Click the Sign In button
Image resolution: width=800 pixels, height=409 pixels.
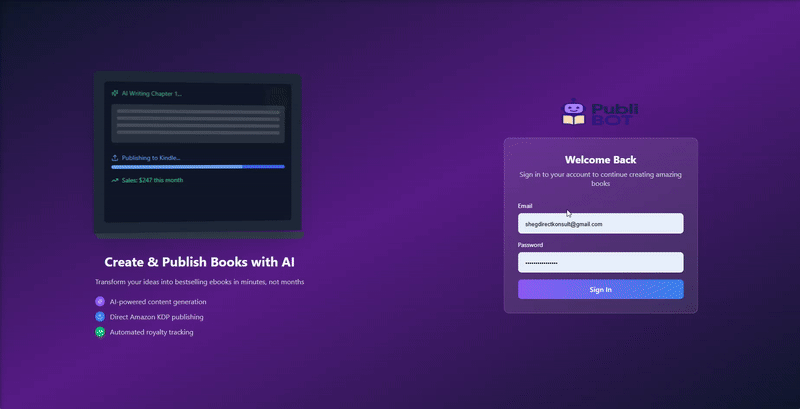pos(600,289)
